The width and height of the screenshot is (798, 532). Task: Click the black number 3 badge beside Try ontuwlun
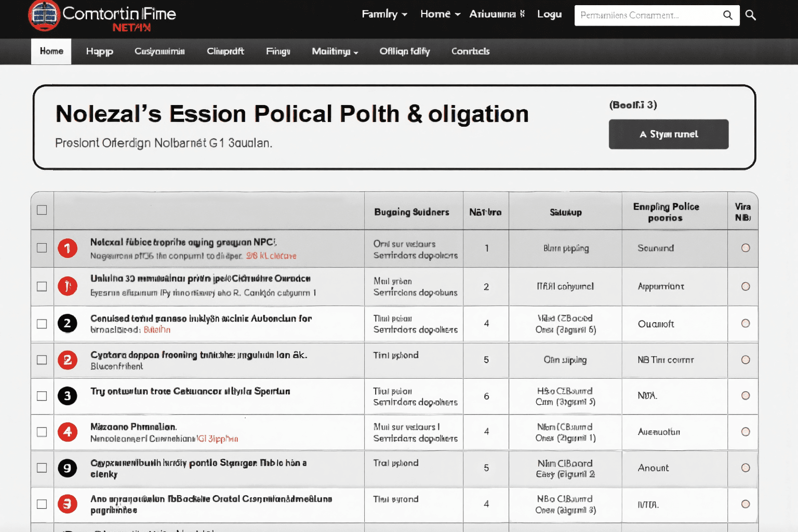68,396
